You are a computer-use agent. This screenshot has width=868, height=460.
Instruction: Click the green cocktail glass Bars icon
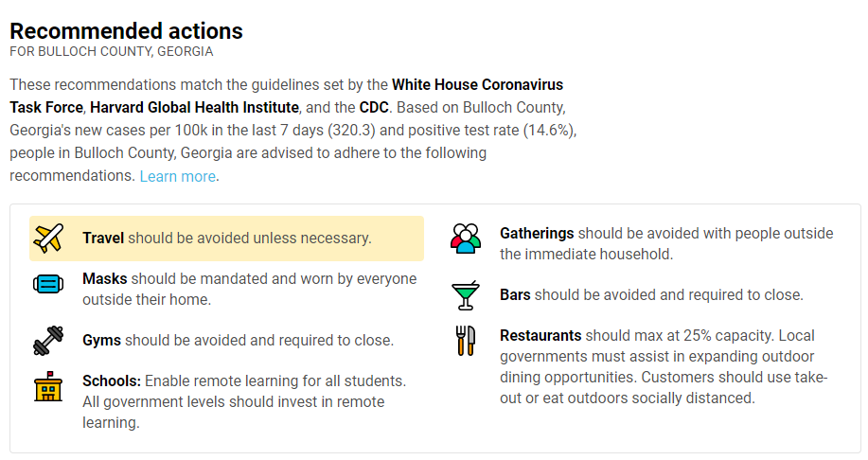click(x=466, y=295)
